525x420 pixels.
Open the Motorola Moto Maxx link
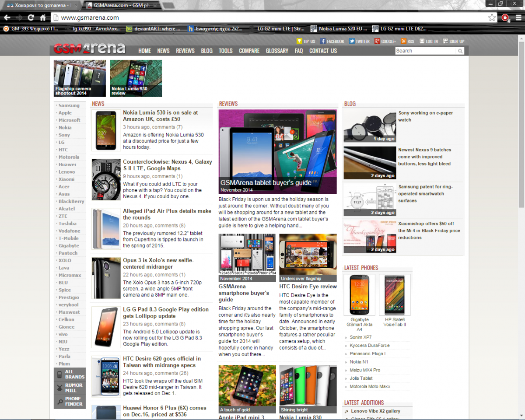coord(370,386)
